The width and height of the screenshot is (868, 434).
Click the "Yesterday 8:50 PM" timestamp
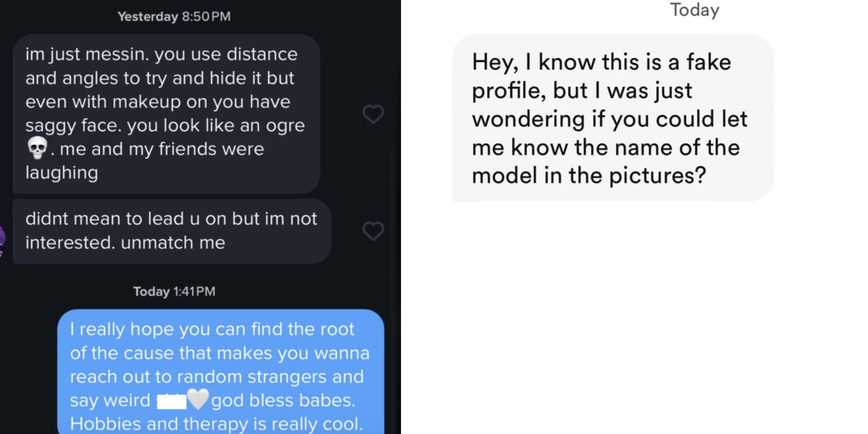(174, 16)
